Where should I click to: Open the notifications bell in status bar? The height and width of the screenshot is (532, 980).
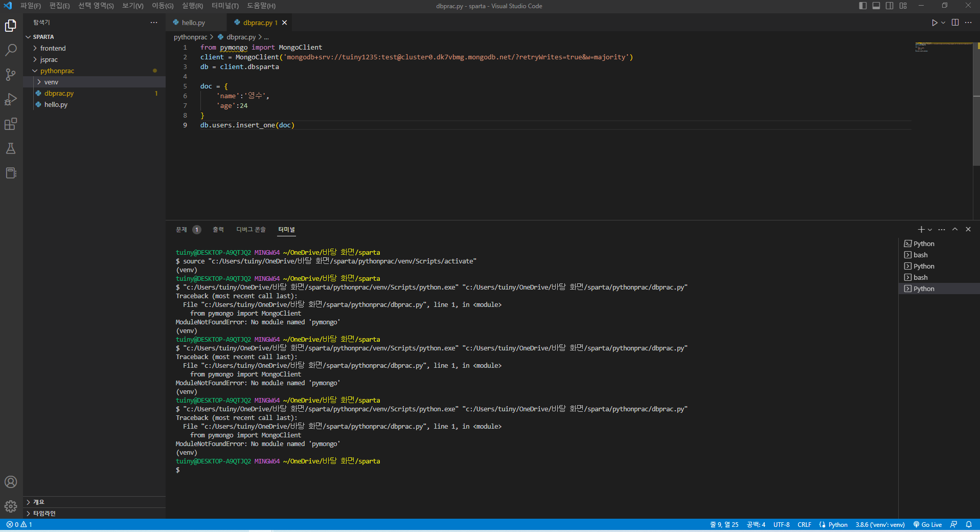(969, 524)
